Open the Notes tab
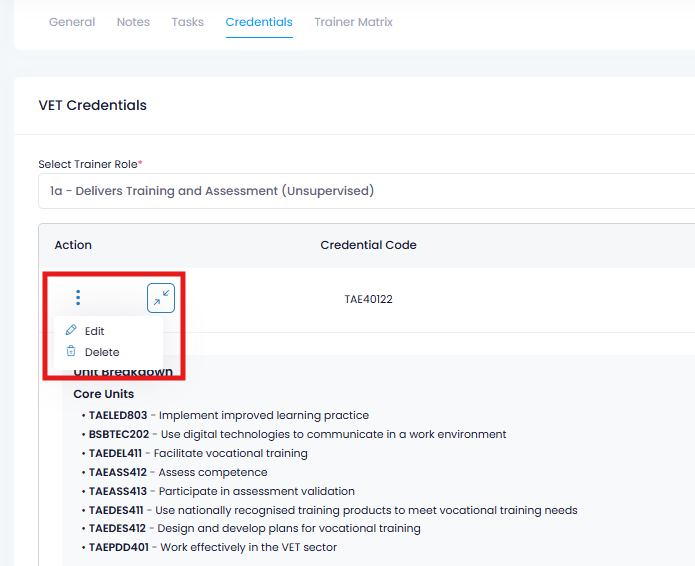Screen dimensions: 695x566 pyautogui.click(x=133, y=22)
